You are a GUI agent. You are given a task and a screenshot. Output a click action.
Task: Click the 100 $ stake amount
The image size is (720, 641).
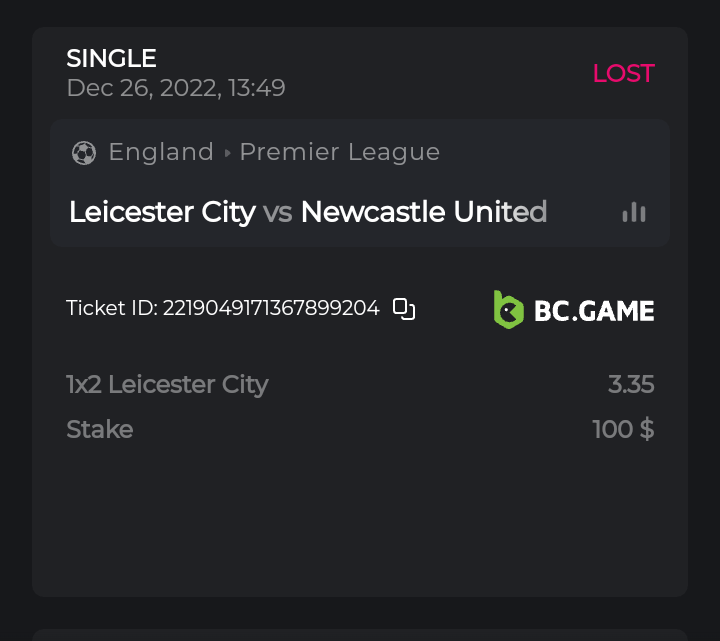623,429
